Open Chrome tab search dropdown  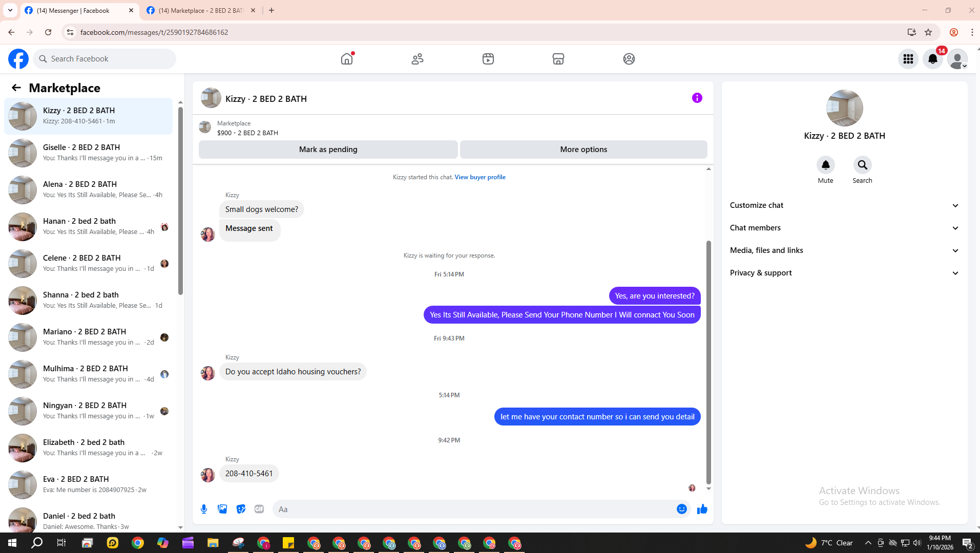[x=10, y=10]
